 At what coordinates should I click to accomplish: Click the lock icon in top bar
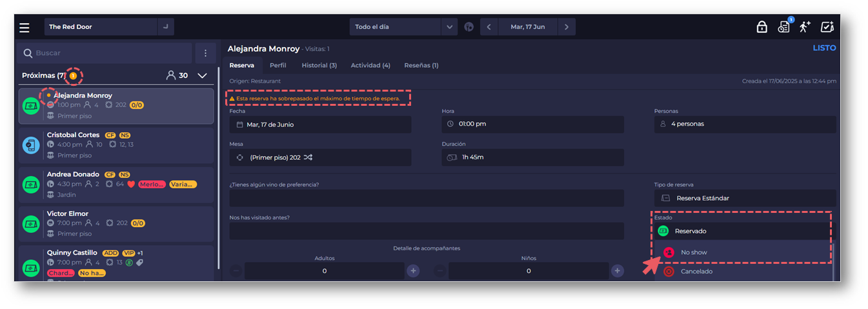(x=762, y=27)
